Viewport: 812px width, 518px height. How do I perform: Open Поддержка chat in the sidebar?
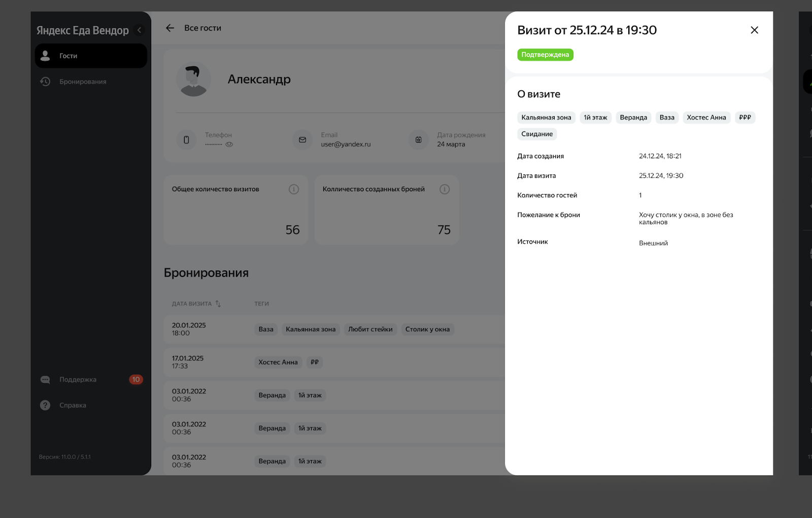[x=78, y=379]
